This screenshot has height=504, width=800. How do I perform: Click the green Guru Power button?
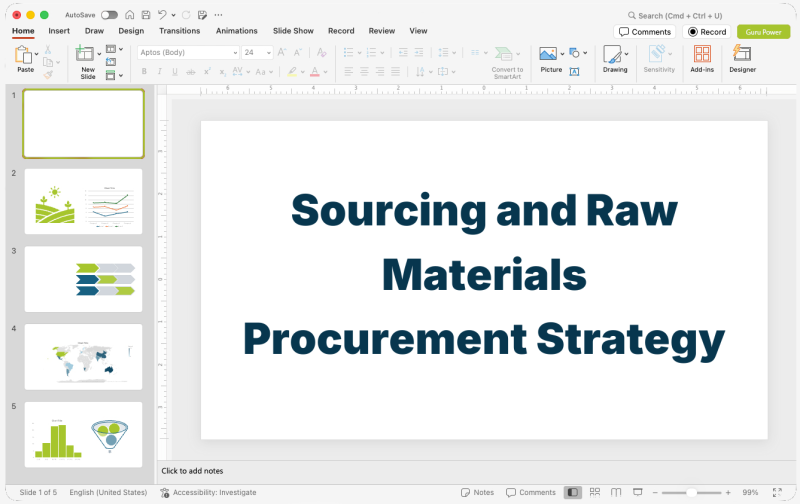coord(763,32)
